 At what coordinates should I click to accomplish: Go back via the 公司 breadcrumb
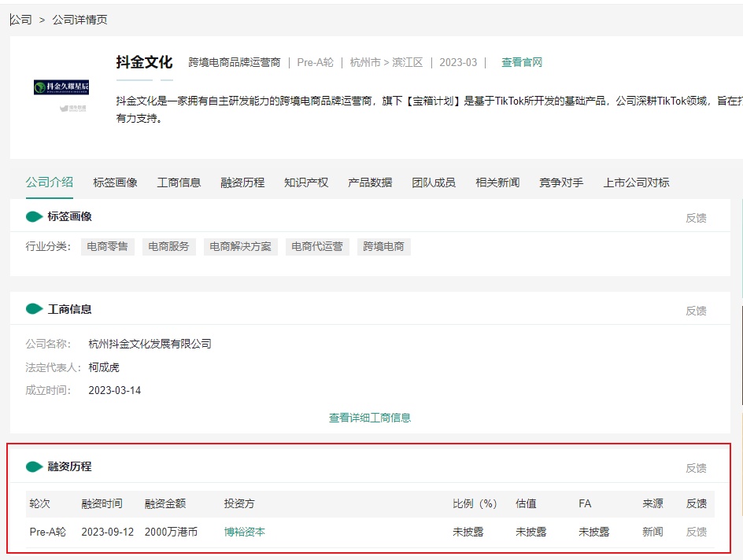(20, 20)
